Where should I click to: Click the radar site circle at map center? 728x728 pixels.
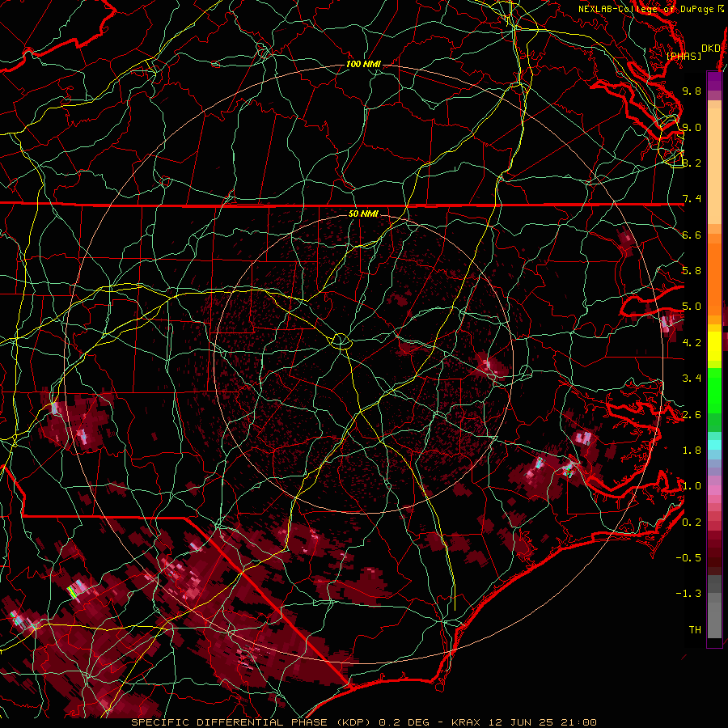point(341,341)
